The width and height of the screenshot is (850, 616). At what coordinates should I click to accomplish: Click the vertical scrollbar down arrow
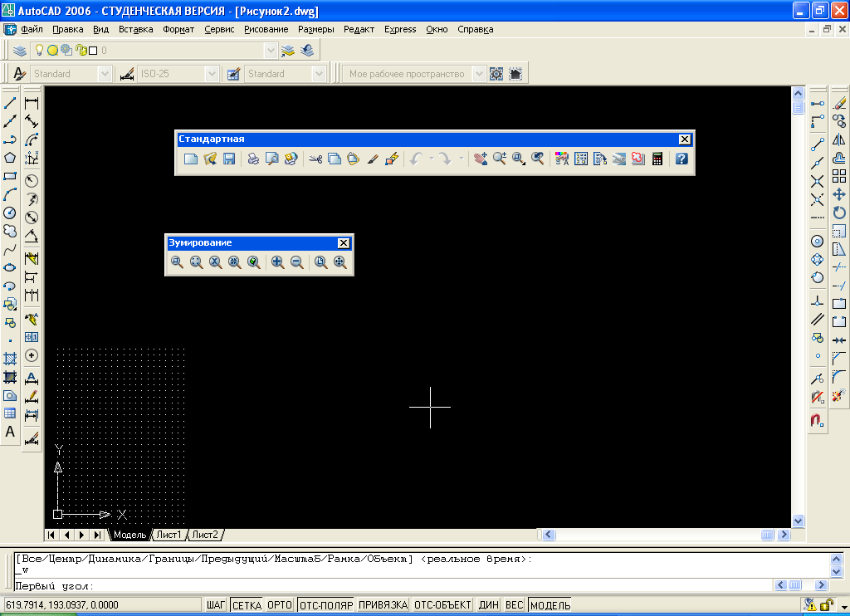[x=798, y=521]
